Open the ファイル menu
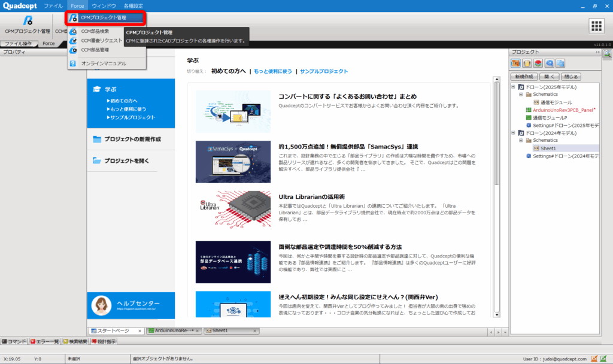 (53, 6)
